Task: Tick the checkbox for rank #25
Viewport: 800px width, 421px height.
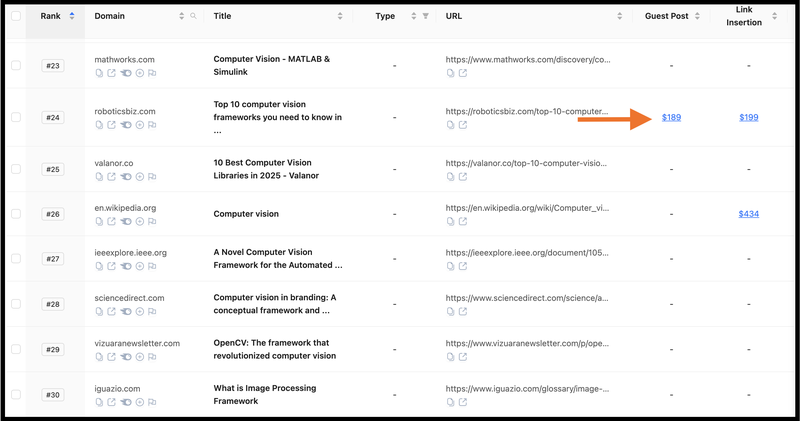Action: (16, 169)
